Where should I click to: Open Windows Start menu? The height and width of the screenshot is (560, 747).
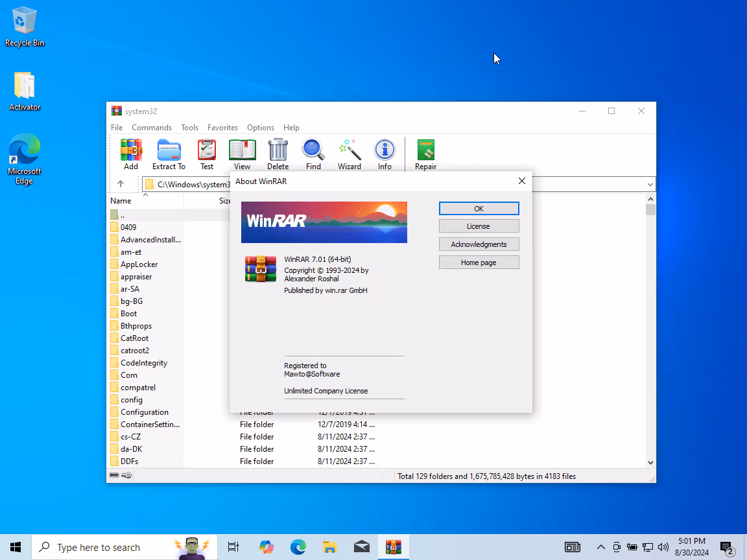tap(16, 547)
